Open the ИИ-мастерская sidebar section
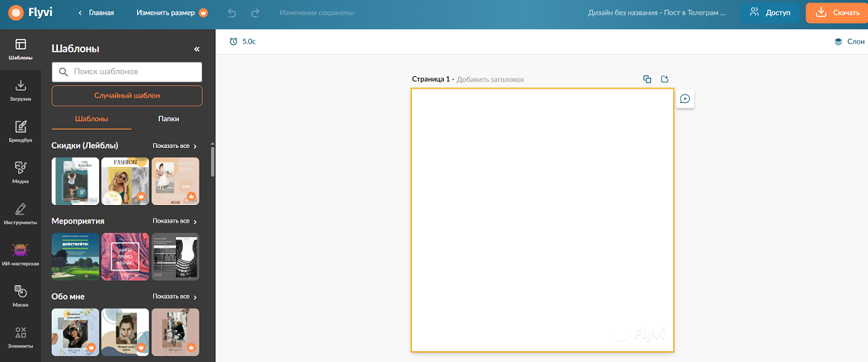Screen dimensions: 868x362 21,255
